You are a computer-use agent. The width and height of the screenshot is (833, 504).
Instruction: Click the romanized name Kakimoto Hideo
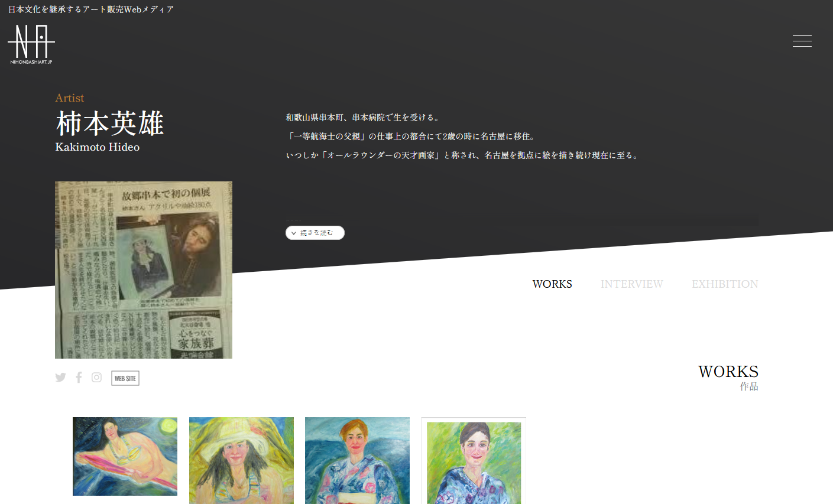pyautogui.click(x=98, y=147)
